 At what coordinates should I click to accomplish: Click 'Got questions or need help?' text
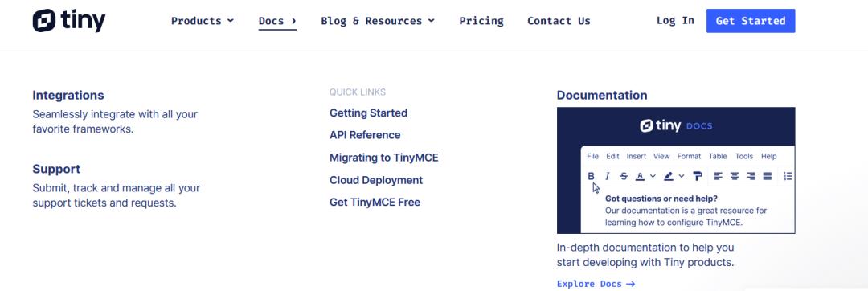coord(661,199)
